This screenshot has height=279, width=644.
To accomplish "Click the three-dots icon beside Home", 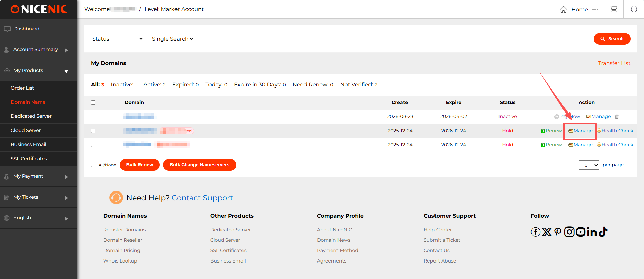I will (595, 9).
